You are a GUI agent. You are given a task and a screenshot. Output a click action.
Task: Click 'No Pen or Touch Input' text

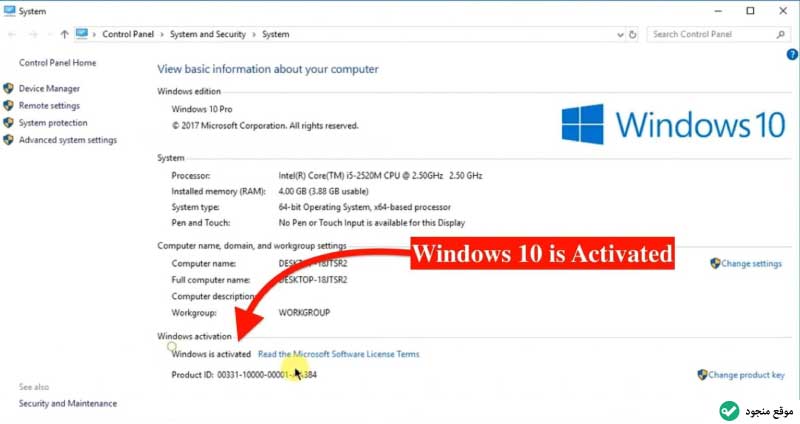[x=371, y=222]
